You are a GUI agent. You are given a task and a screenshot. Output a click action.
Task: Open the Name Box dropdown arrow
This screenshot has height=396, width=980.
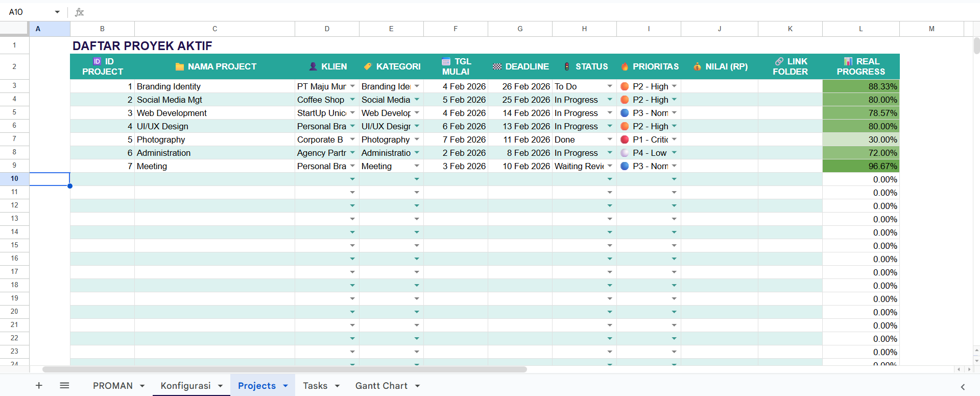point(57,12)
